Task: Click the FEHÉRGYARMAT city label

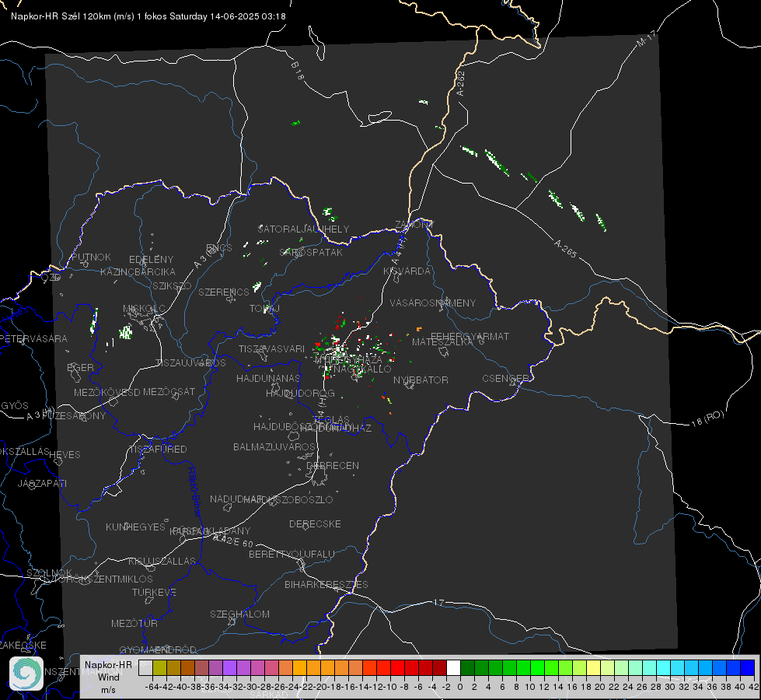Action: (470, 336)
